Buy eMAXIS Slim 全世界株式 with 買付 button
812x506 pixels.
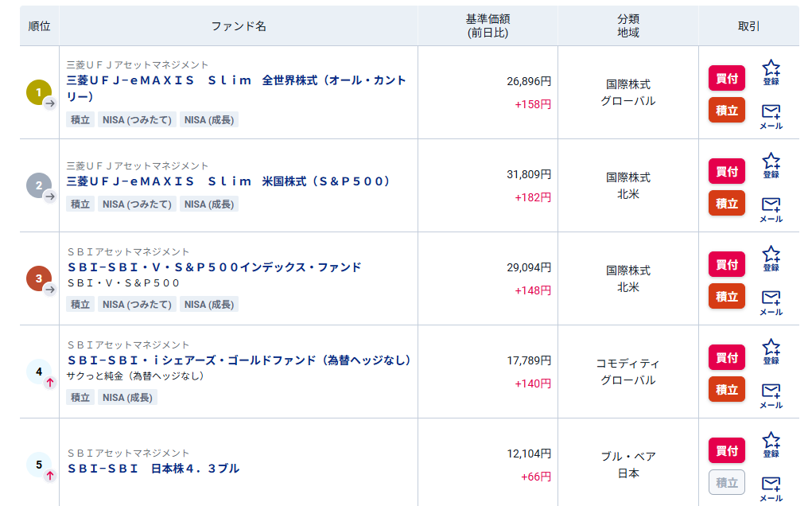(x=727, y=78)
